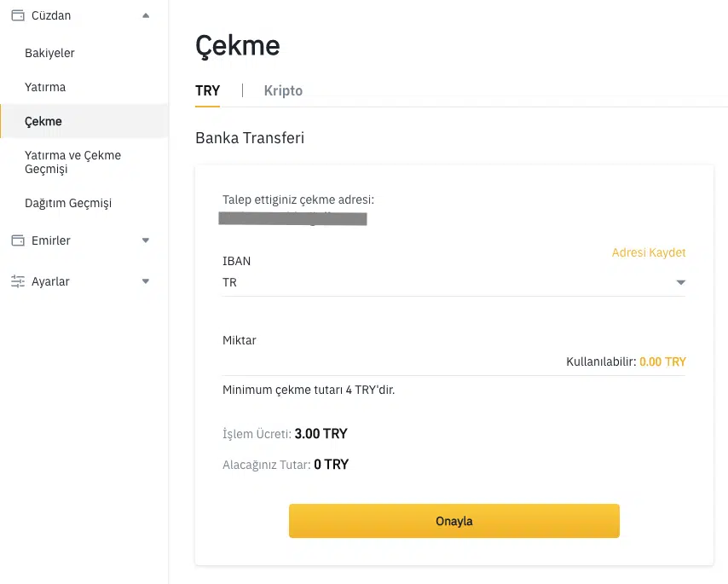Open Yatırma ve Çekme Geçmişi
Viewport: 728px width, 584px height.
pos(73,162)
